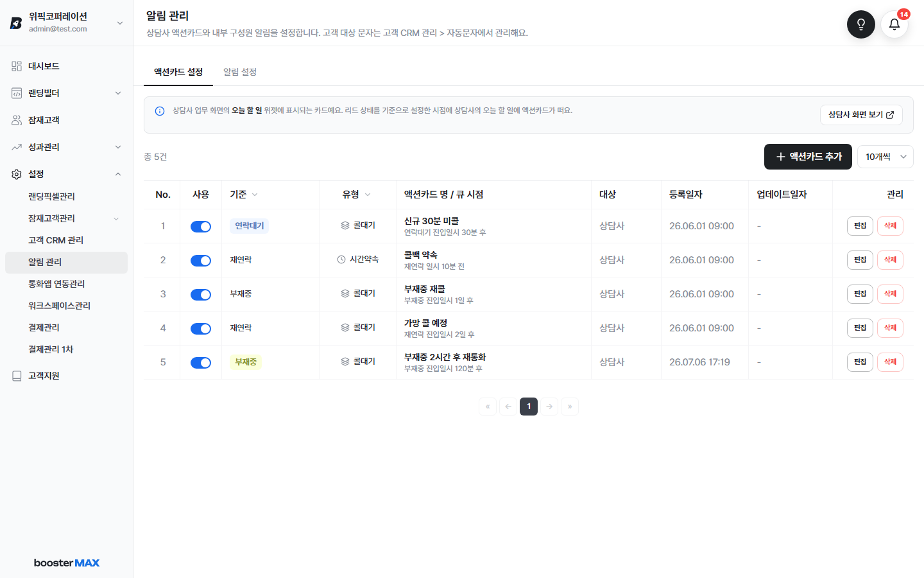Select page 1 in pagination
Screen dimensions: 924x578
pos(529,407)
